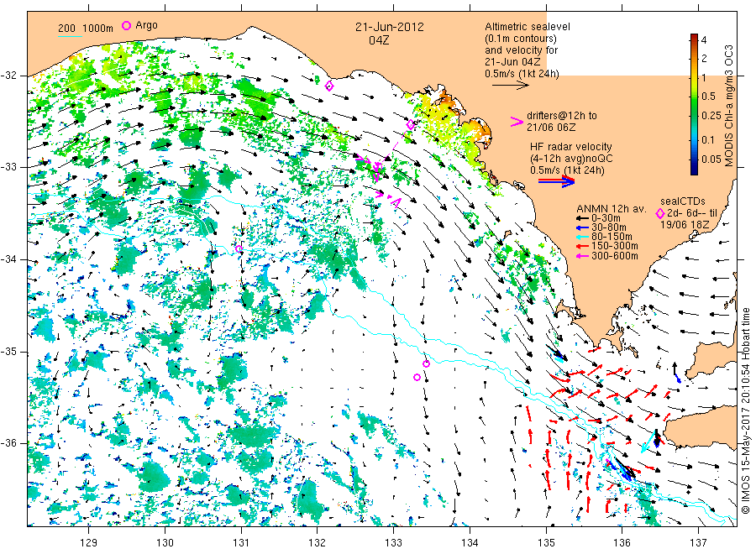This screenshot has width=756, height=554.
Task: Click the altimetric velocity reference arrow
Action: tap(510, 86)
